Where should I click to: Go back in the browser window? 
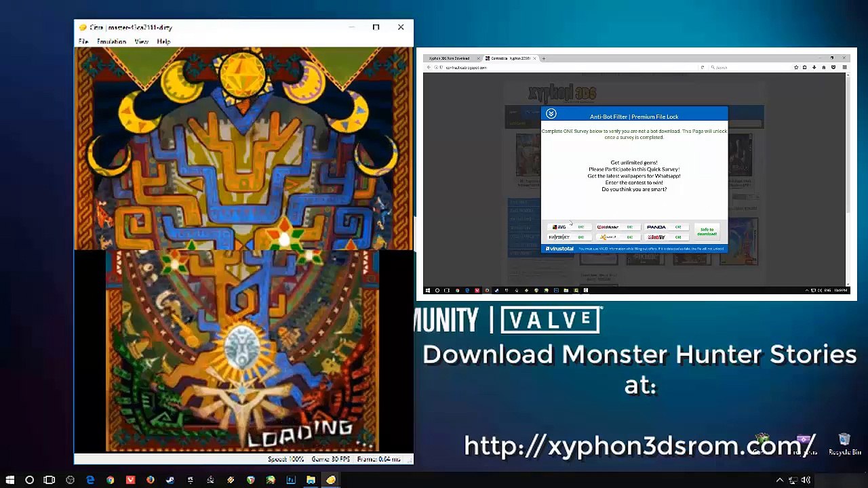pyautogui.click(x=429, y=68)
